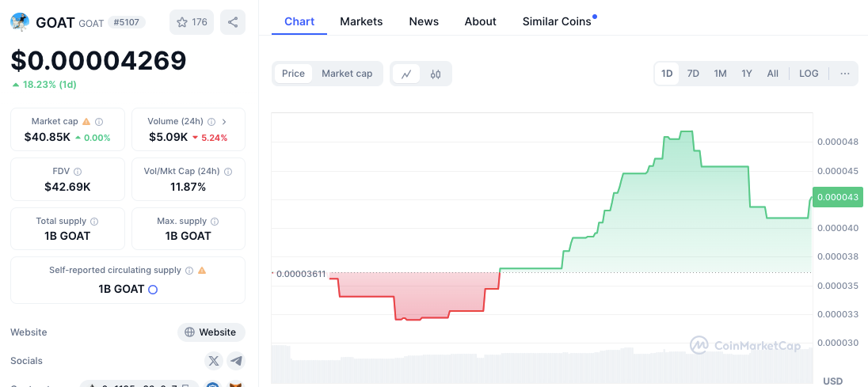The height and width of the screenshot is (387, 868).
Task: Click the Website button
Action: click(x=211, y=332)
